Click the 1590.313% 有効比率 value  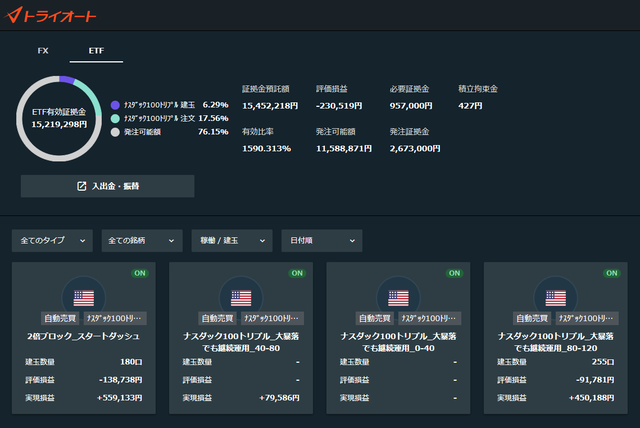point(267,149)
